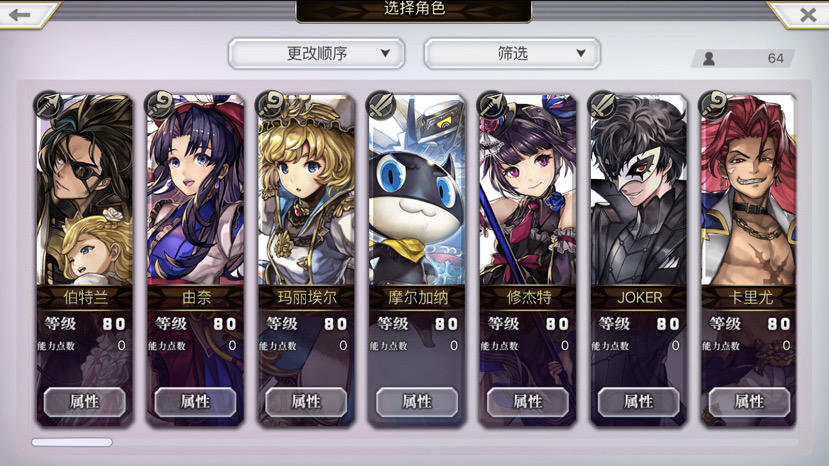Click the mage class icon on 由奈 card
829x466 pixels.
pos(160,105)
